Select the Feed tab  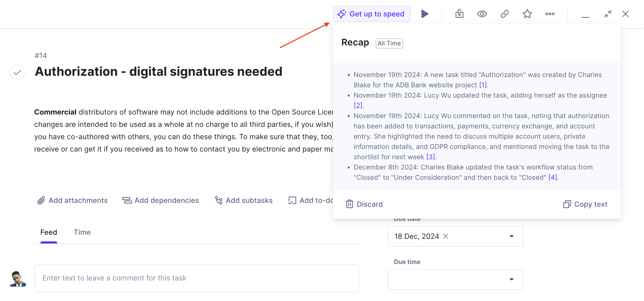(49, 232)
